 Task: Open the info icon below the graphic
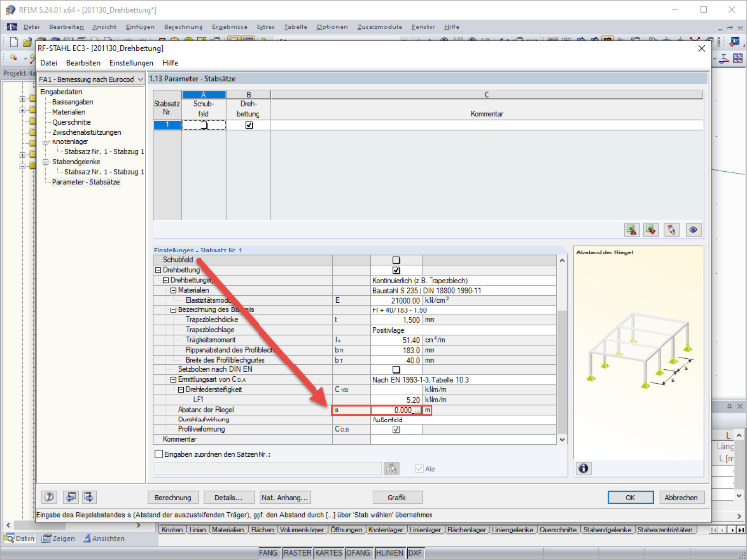(x=583, y=468)
